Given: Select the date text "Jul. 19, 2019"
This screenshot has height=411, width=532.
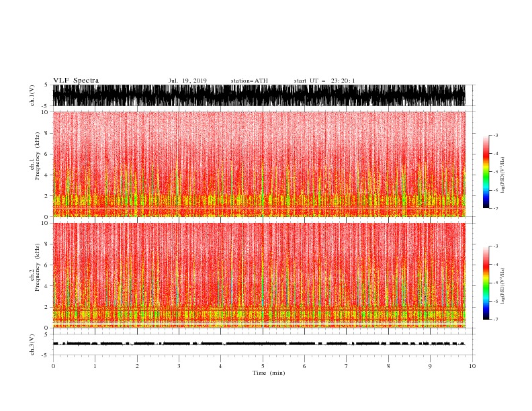Looking at the screenshot, I should coord(187,81).
